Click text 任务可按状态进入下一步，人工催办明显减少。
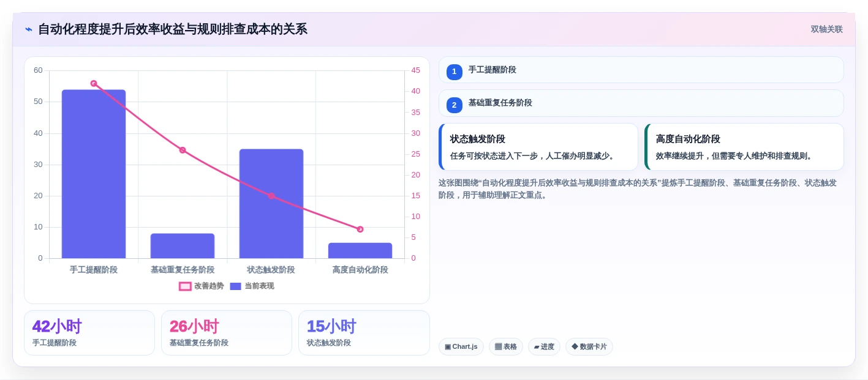 [x=532, y=156]
